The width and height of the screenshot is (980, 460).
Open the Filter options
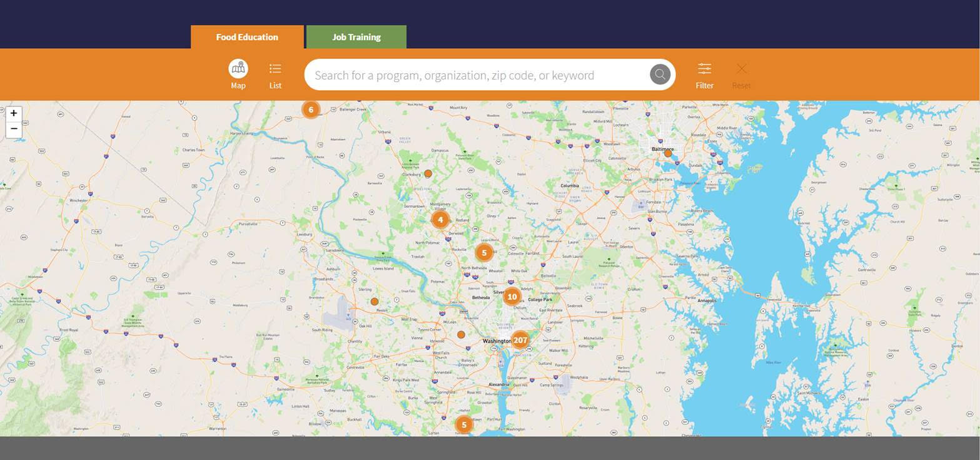pyautogui.click(x=704, y=74)
